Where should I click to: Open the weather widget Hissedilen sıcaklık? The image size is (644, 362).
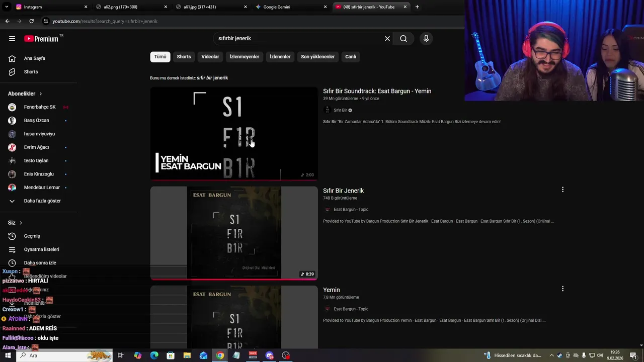[513, 355]
